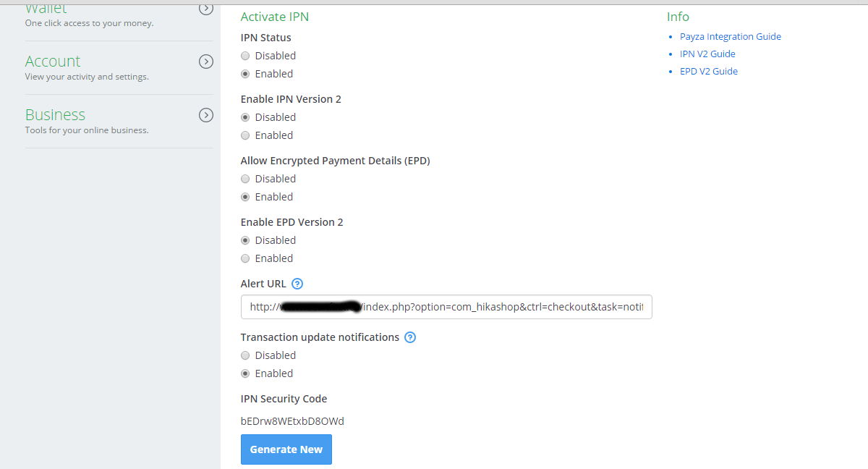Click the Transaction update notifications help icon

tap(410, 337)
